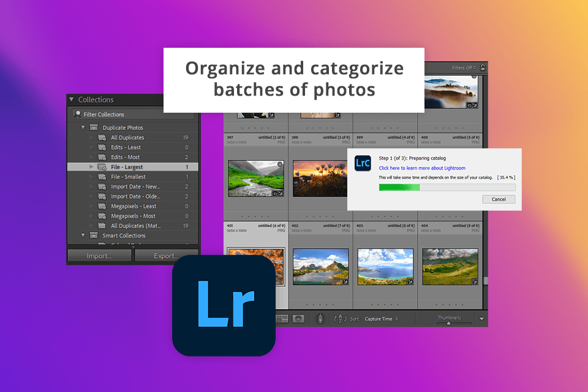588x392 pixels.
Task: Select the green hills thumbnail 404
Action: tap(450, 266)
